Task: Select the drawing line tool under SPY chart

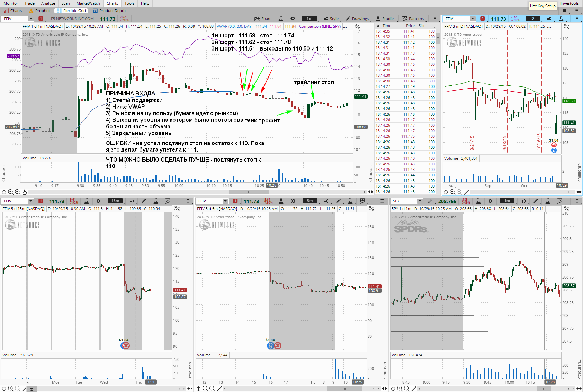Action: pos(414,389)
